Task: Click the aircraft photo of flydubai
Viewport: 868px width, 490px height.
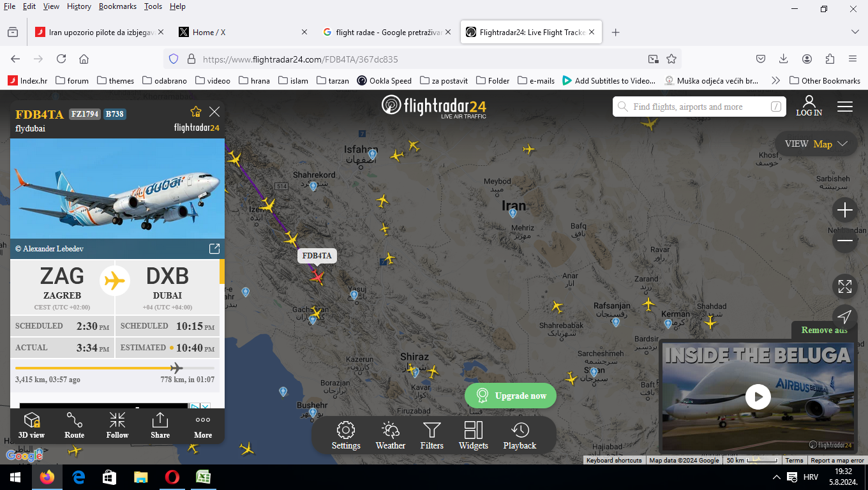Action: pyautogui.click(x=117, y=188)
